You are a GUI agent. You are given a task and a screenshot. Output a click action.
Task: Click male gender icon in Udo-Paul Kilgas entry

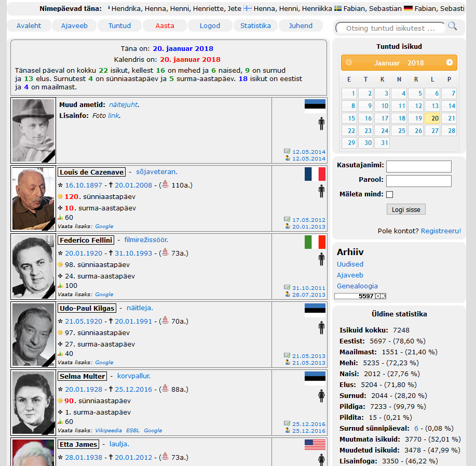point(321,327)
